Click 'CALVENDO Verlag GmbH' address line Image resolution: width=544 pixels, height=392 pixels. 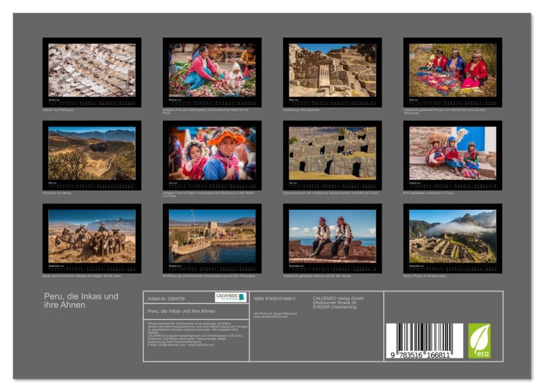click(x=338, y=298)
